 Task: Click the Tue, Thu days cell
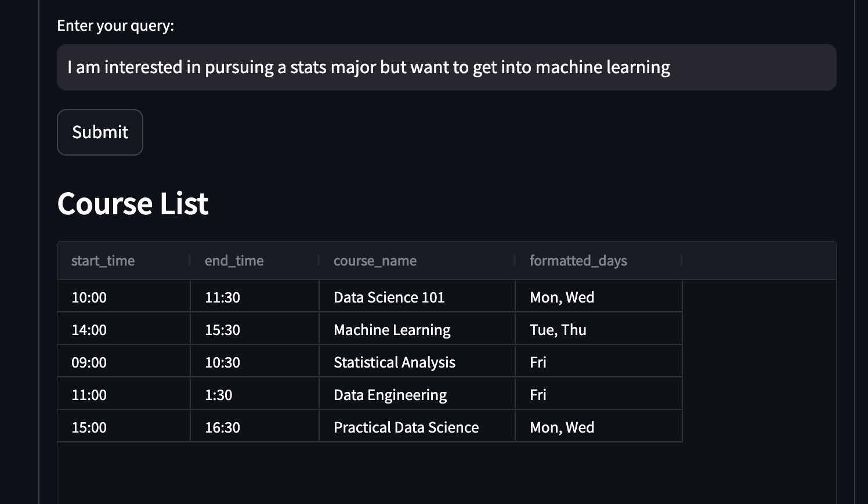click(x=599, y=329)
